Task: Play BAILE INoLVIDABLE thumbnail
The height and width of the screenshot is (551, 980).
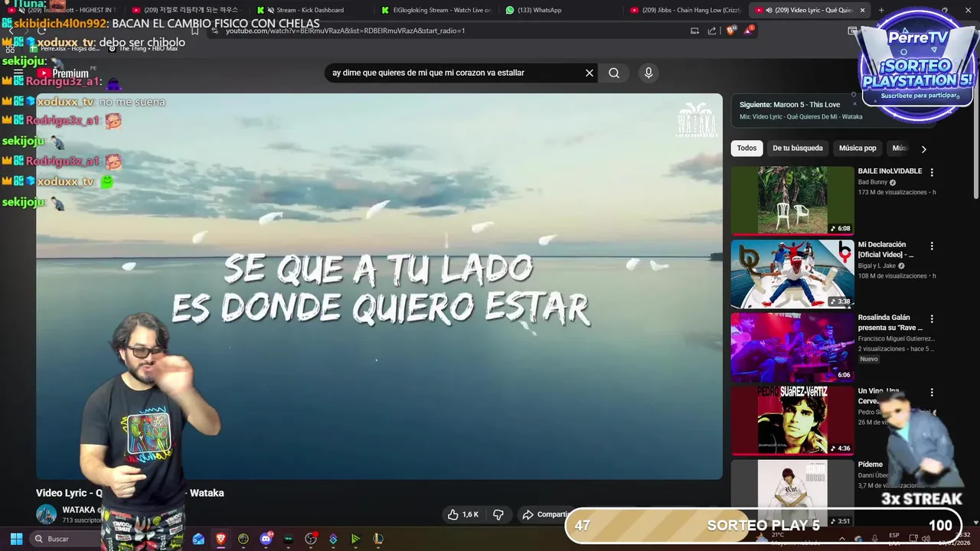Action: tap(792, 200)
